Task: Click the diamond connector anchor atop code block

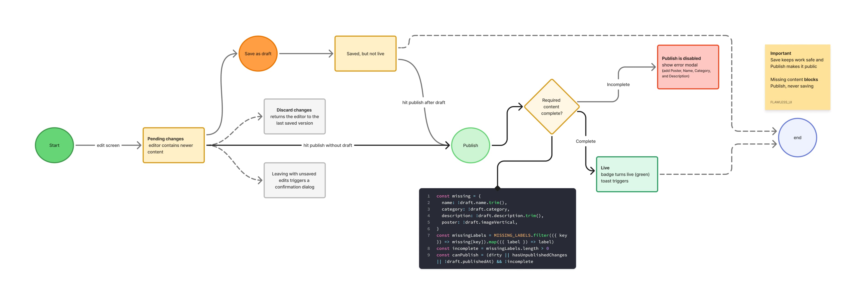Action: pyautogui.click(x=497, y=188)
